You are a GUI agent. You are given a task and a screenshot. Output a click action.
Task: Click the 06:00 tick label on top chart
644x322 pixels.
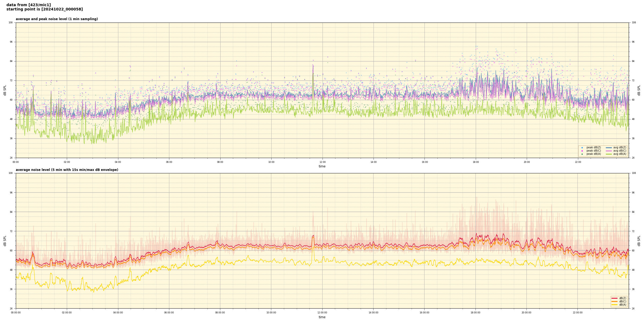pos(169,162)
